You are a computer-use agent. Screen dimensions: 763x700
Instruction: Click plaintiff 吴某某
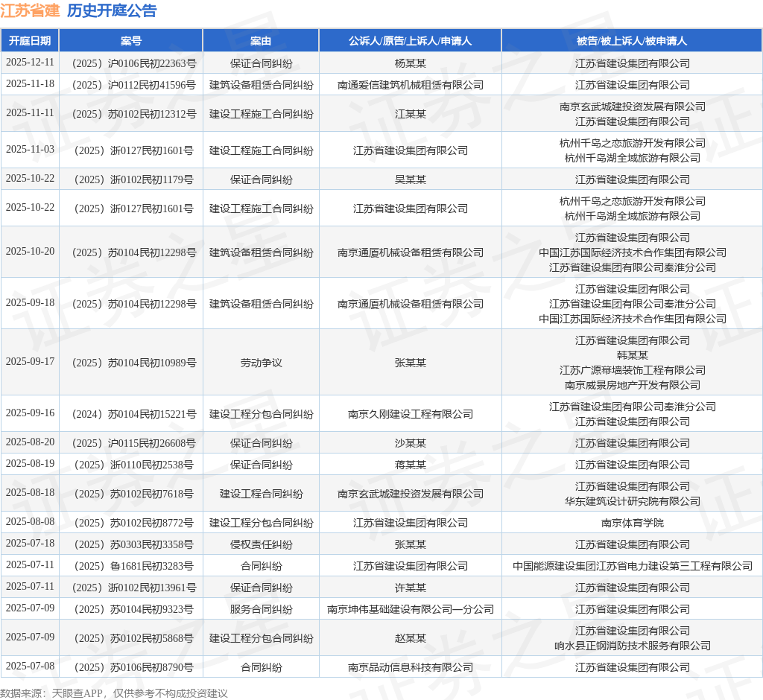click(x=411, y=179)
